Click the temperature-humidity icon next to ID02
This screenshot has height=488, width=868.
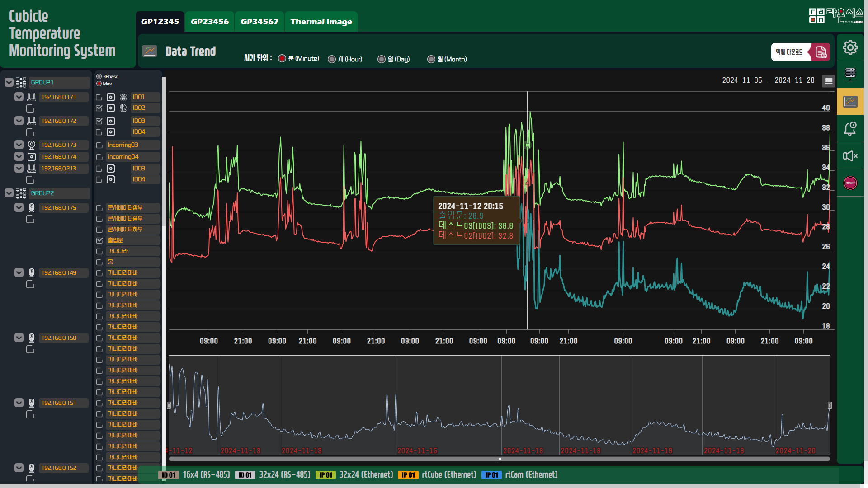tap(123, 108)
